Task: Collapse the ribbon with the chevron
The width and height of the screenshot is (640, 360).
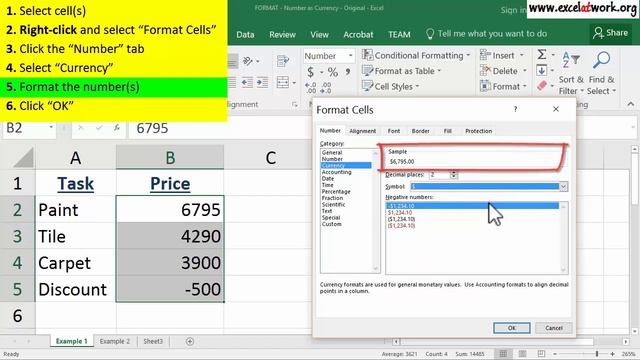Action: coord(631,104)
